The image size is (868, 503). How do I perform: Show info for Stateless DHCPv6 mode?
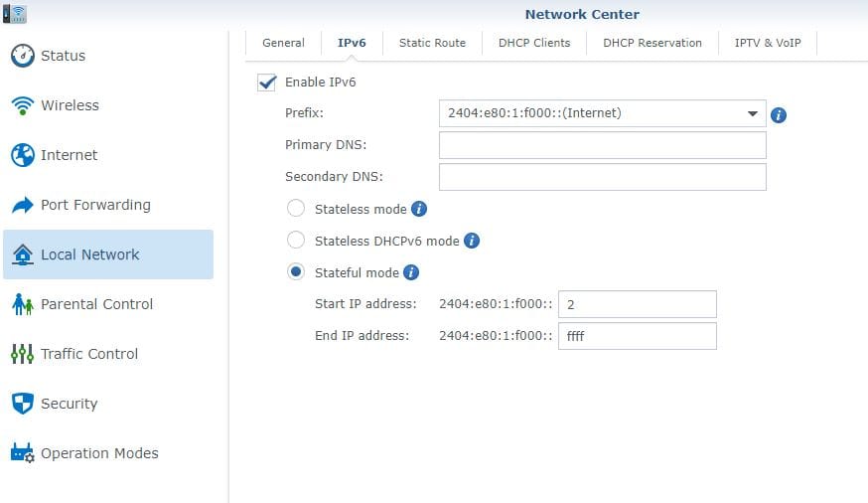tap(472, 241)
